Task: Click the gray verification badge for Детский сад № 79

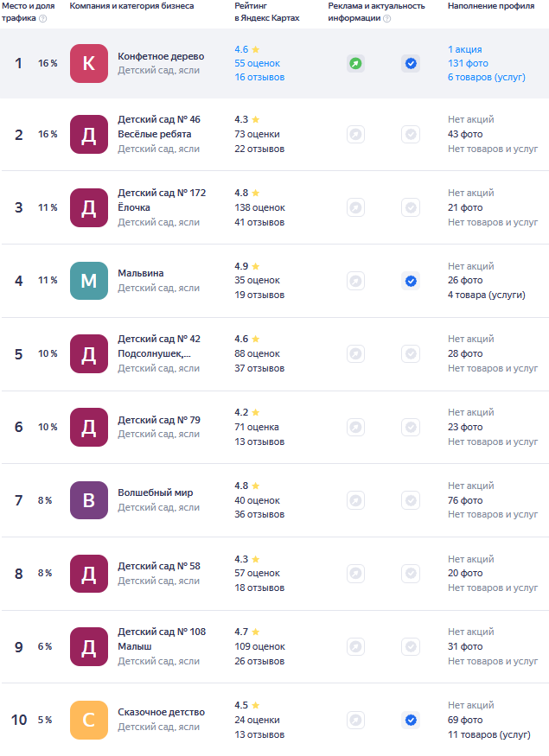Action: click(411, 427)
